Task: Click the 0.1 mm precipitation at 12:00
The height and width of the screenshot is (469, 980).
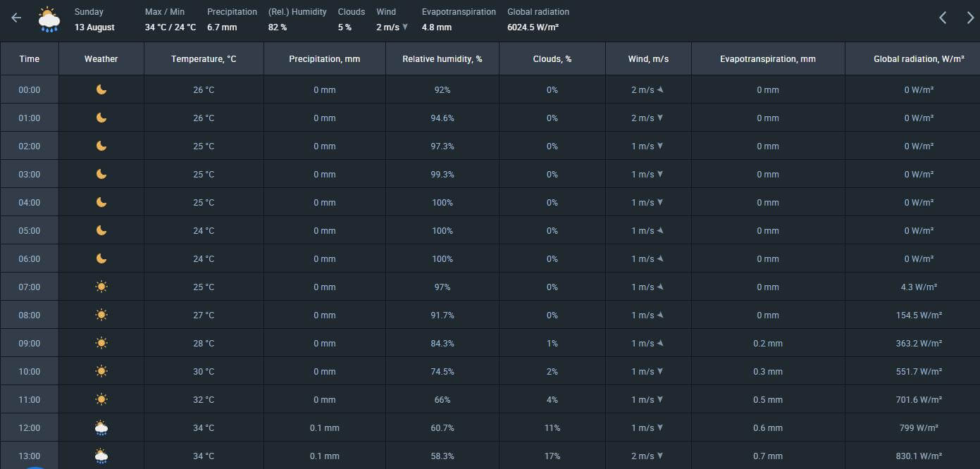Action: (x=325, y=427)
